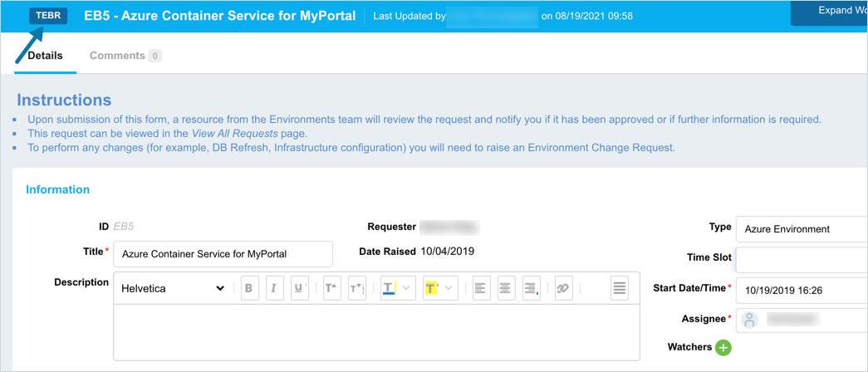868x372 pixels.
Task: Toggle italic formatting in description toolbar
Action: tap(273, 288)
